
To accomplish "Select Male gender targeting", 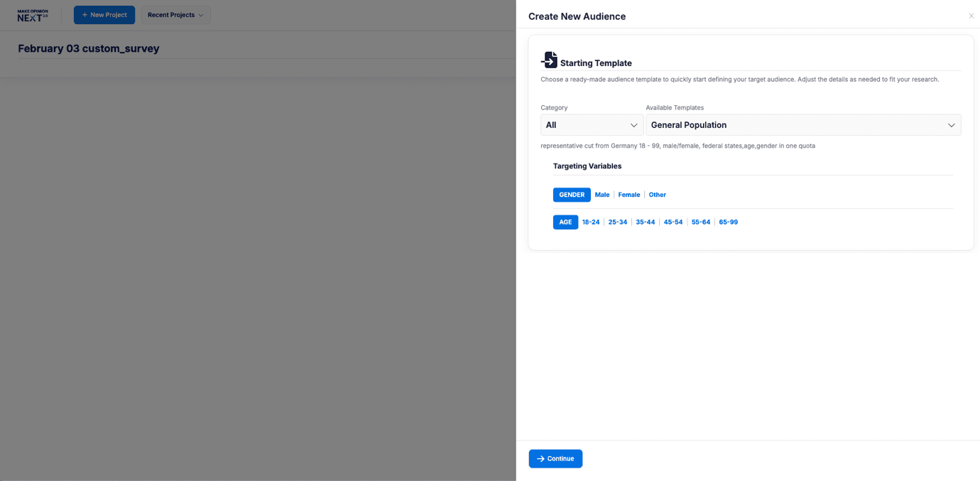I will (x=601, y=194).
